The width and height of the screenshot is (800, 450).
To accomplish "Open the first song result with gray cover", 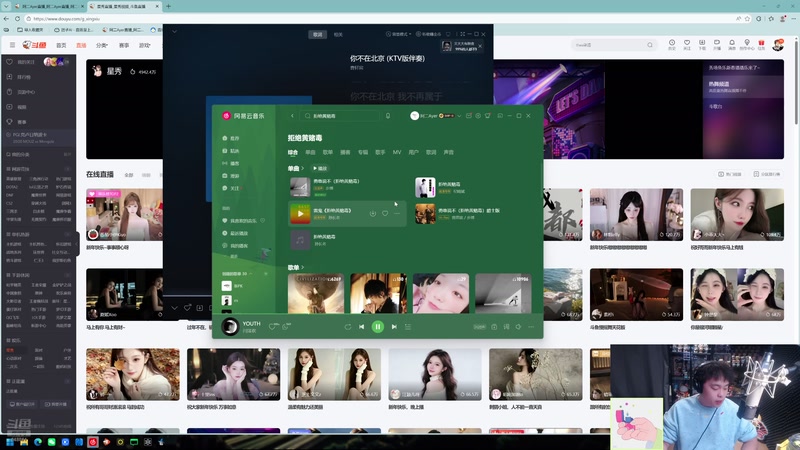I will click(x=300, y=187).
